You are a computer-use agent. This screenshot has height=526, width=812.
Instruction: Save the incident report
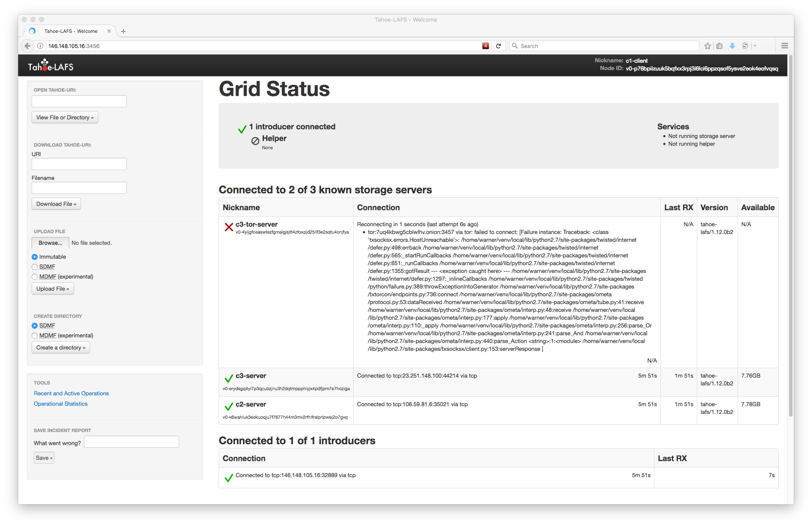point(44,458)
